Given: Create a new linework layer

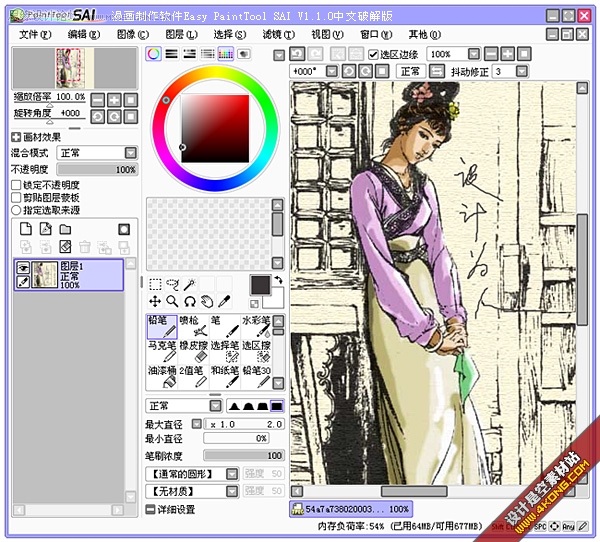Looking at the screenshot, I should (46, 229).
